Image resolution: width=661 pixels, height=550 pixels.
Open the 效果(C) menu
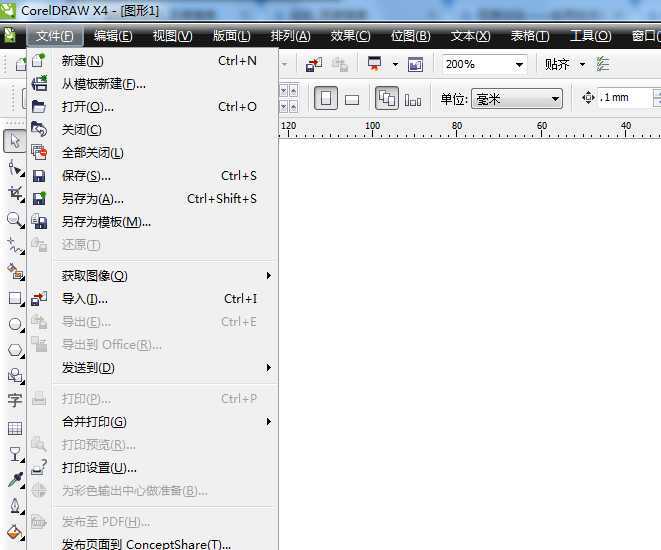click(350, 36)
